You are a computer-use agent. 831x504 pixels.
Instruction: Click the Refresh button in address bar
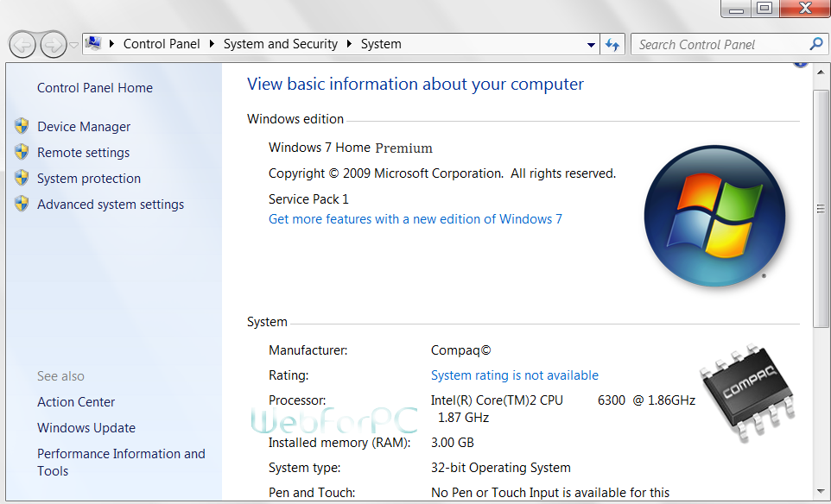612,45
